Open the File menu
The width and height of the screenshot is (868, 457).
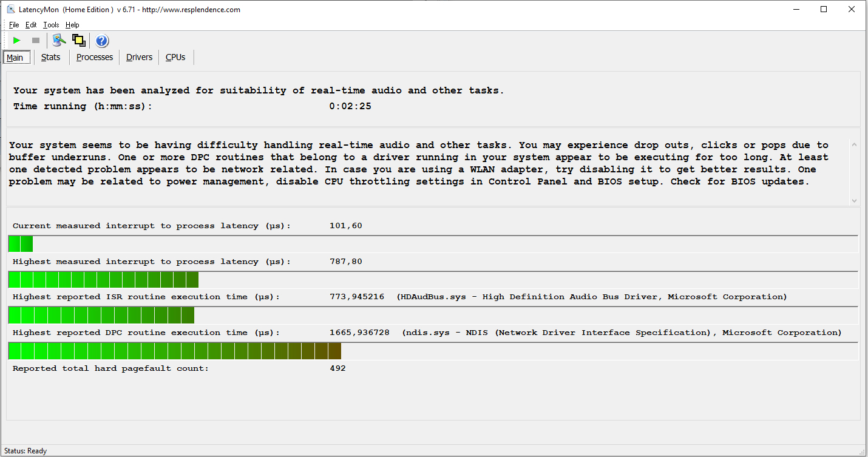click(x=14, y=25)
